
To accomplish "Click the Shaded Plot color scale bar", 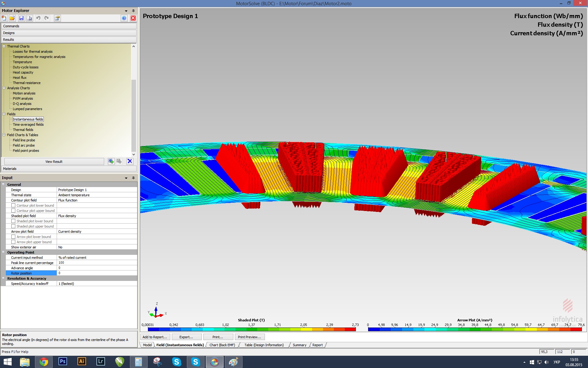I will pyautogui.click(x=251, y=329).
